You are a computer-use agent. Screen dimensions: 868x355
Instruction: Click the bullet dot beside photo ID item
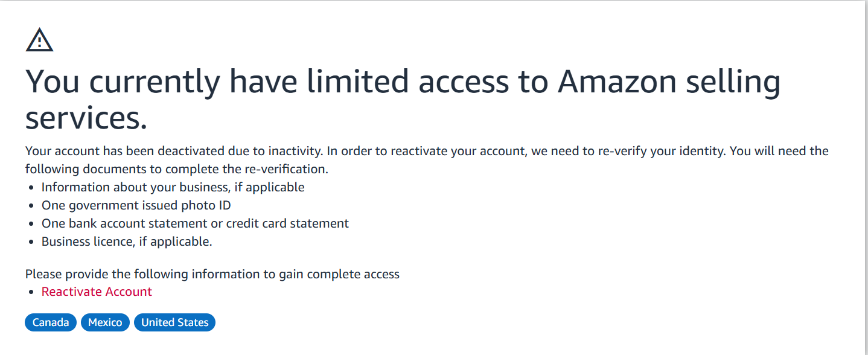pos(31,206)
